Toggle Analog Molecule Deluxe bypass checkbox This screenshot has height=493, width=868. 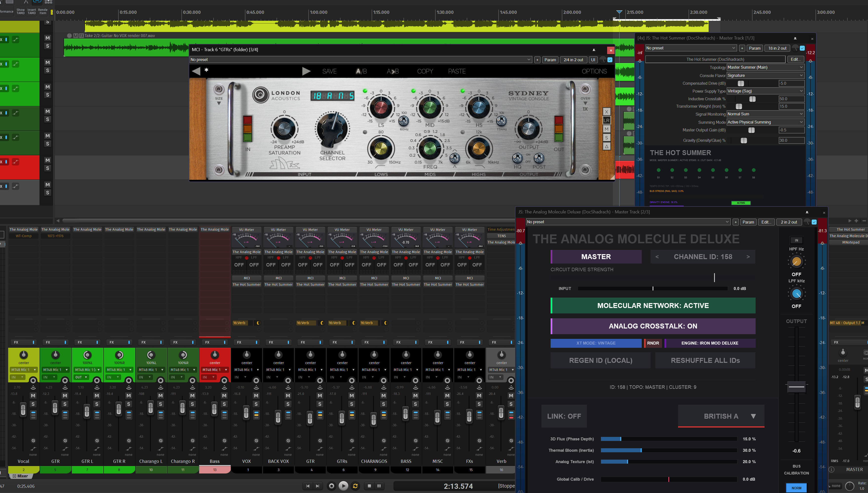point(814,222)
